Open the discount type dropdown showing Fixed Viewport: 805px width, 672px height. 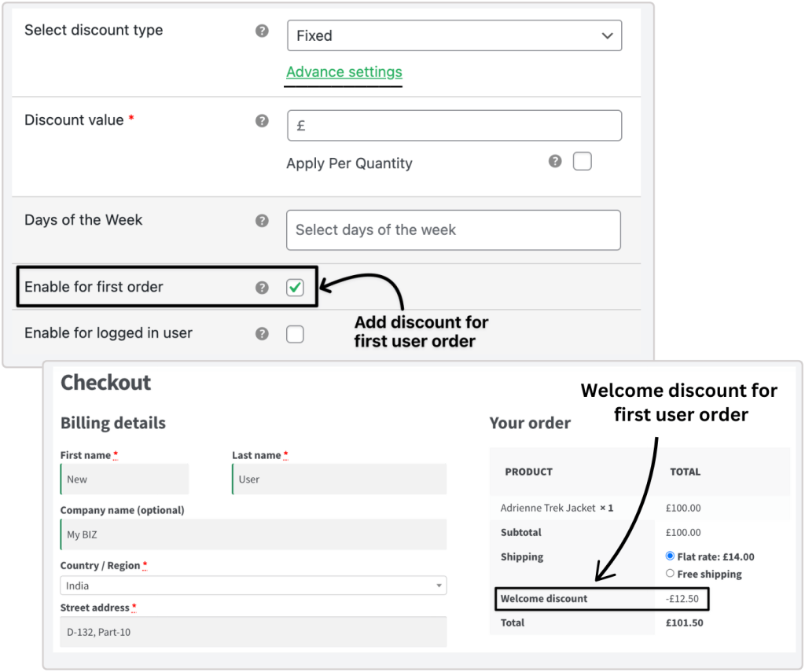454,35
